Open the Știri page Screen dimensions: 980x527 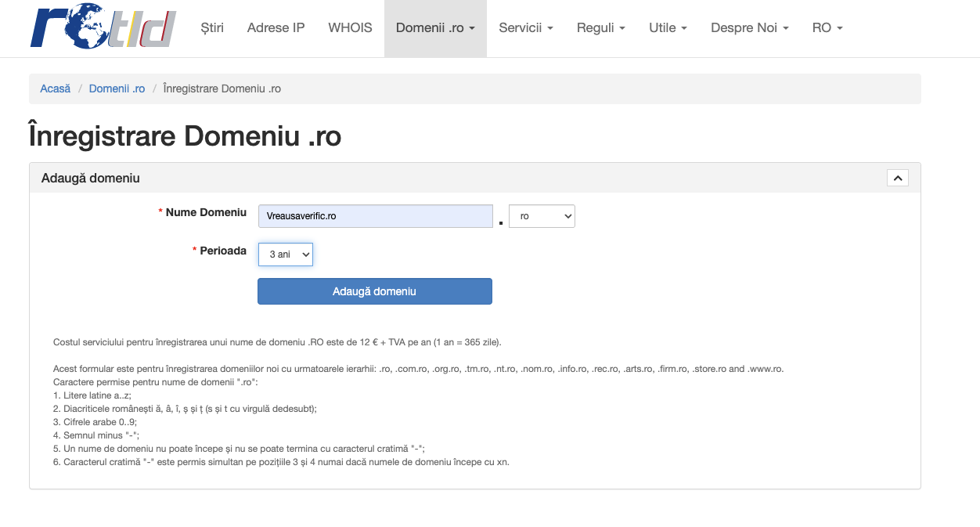coord(212,27)
